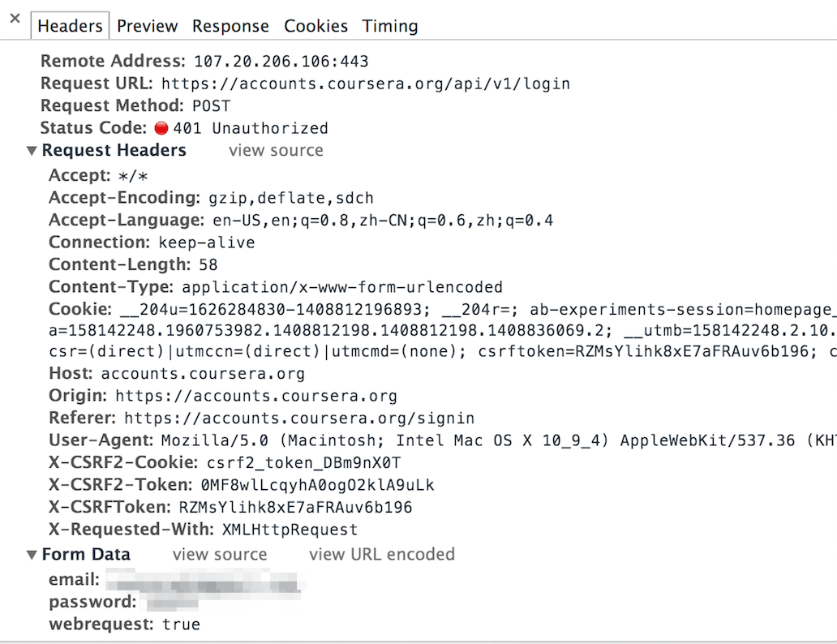Click the Content-Type header value
This screenshot has height=644, width=837.
click(x=342, y=287)
